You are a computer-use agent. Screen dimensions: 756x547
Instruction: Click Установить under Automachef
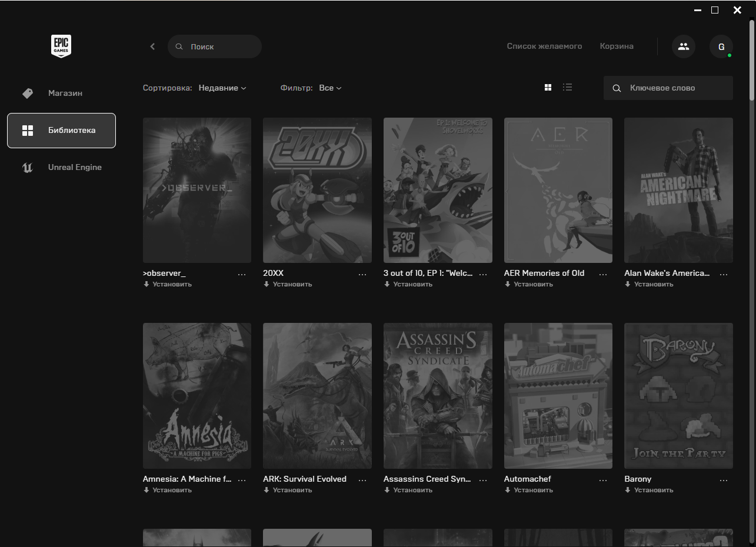[529, 490]
